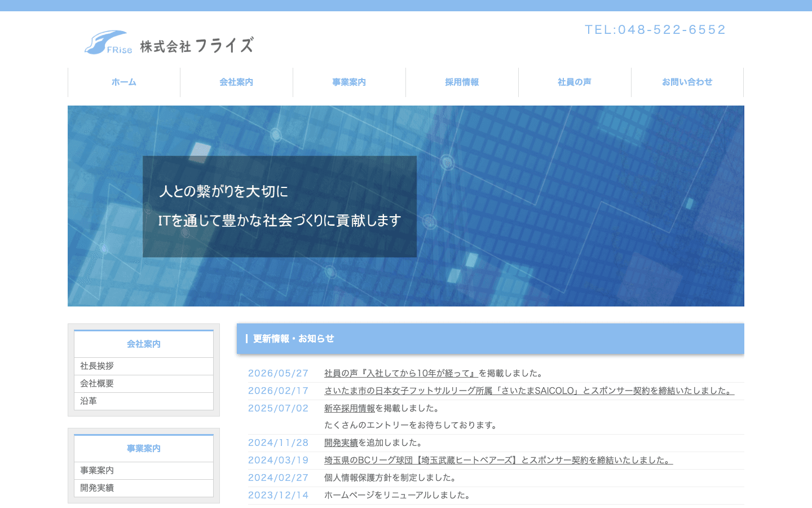Click the date 2024/02/27

tap(279, 478)
